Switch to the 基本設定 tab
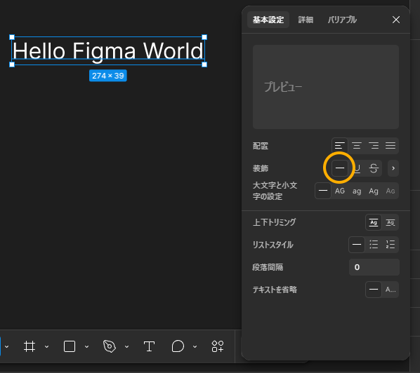This screenshot has width=420, height=373. coord(268,20)
